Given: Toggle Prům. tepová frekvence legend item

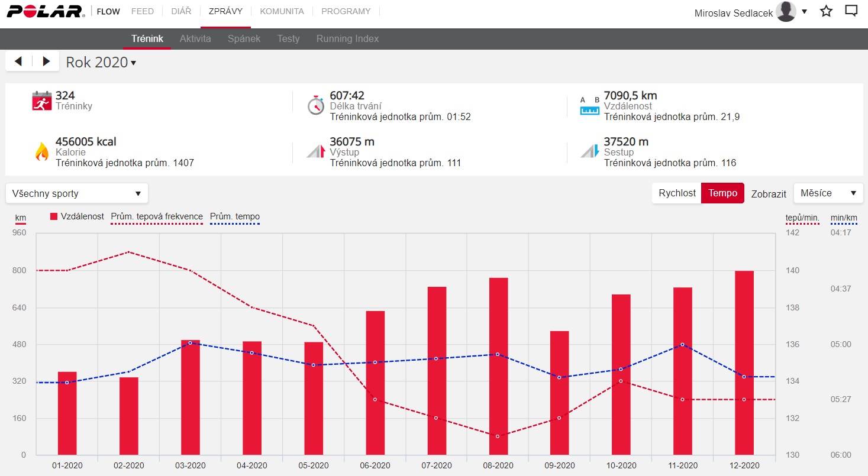Looking at the screenshot, I should click(157, 218).
